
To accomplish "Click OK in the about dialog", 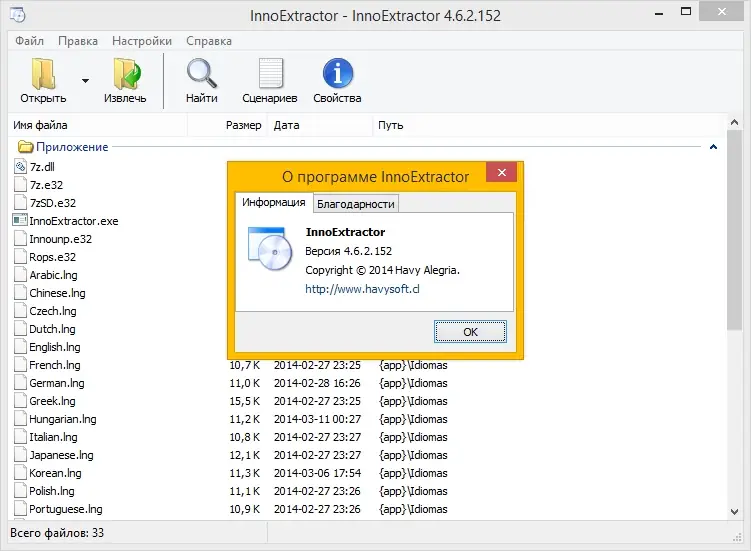I will pyautogui.click(x=470, y=332).
